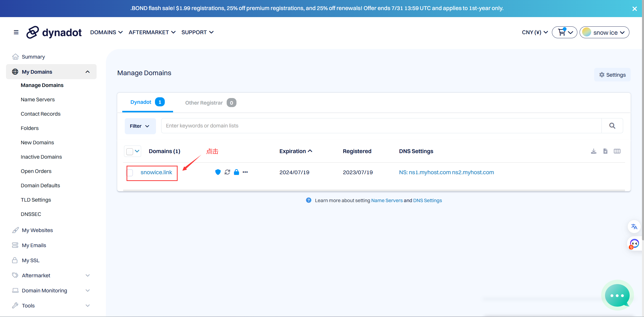Toggle the select-all domains checkbox

pos(130,152)
